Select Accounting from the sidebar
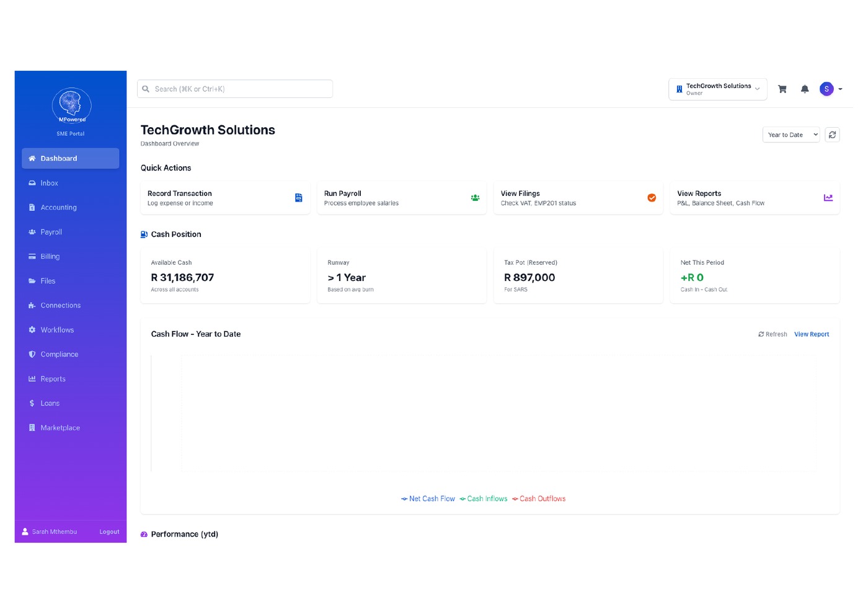This screenshot has width=868, height=614. point(58,207)
